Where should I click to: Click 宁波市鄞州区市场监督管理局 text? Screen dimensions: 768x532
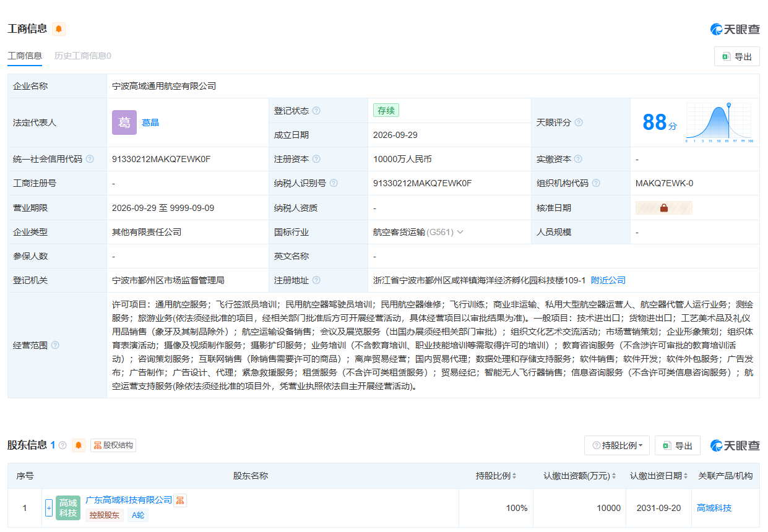click(168, 280)
